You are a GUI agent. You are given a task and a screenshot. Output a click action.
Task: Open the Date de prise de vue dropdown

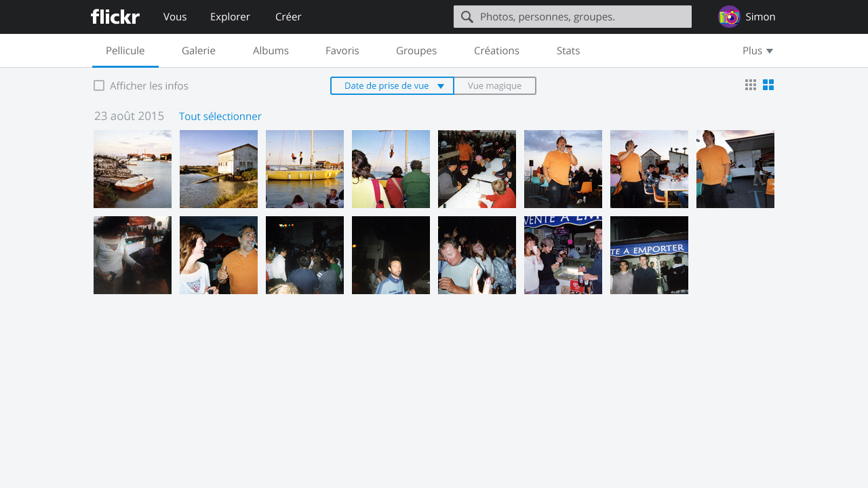pyautogui.click(x=392, y=86)
